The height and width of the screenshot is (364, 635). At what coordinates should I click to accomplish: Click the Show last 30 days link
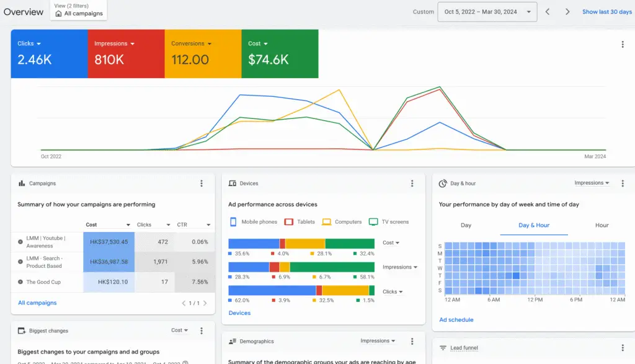606,11
